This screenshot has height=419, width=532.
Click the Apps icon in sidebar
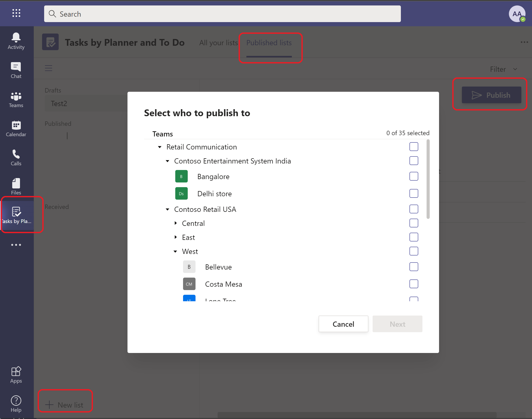pyautogui.click(x=16, y=371)
